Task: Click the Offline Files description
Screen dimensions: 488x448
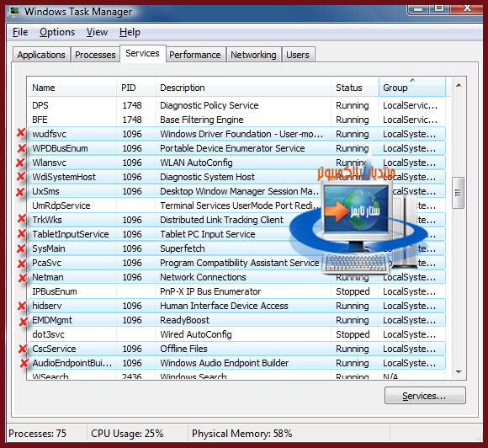Action: (183, 349)
